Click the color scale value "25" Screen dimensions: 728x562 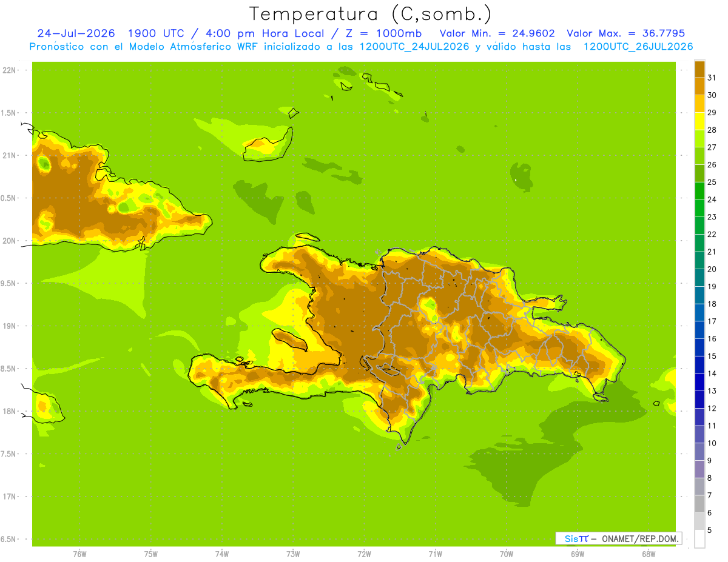coord(712,182)
